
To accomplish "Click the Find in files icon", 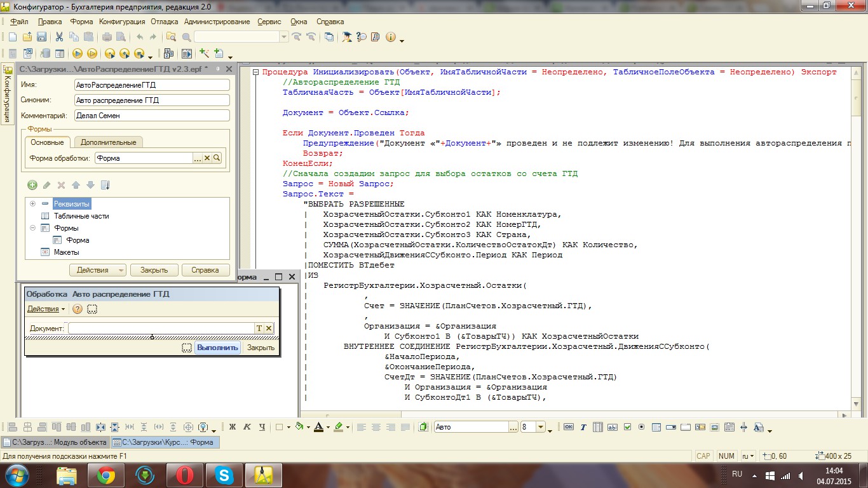I will coord(171,37).
